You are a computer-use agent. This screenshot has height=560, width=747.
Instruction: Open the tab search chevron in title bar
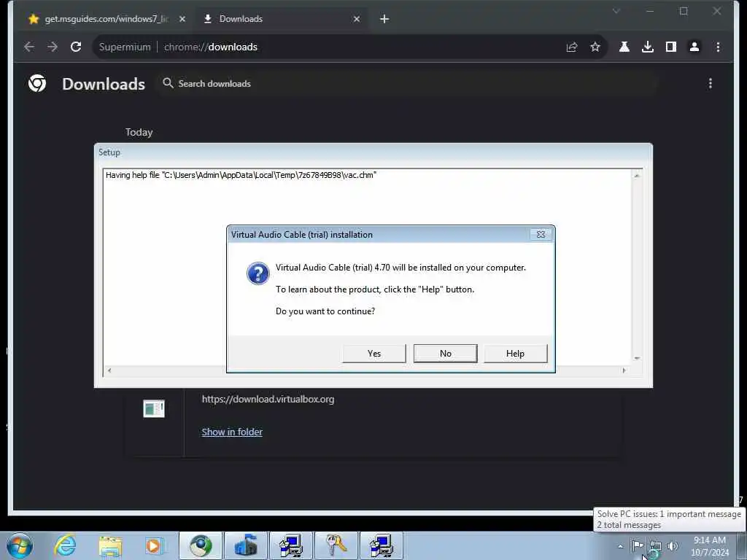[616, 11]
